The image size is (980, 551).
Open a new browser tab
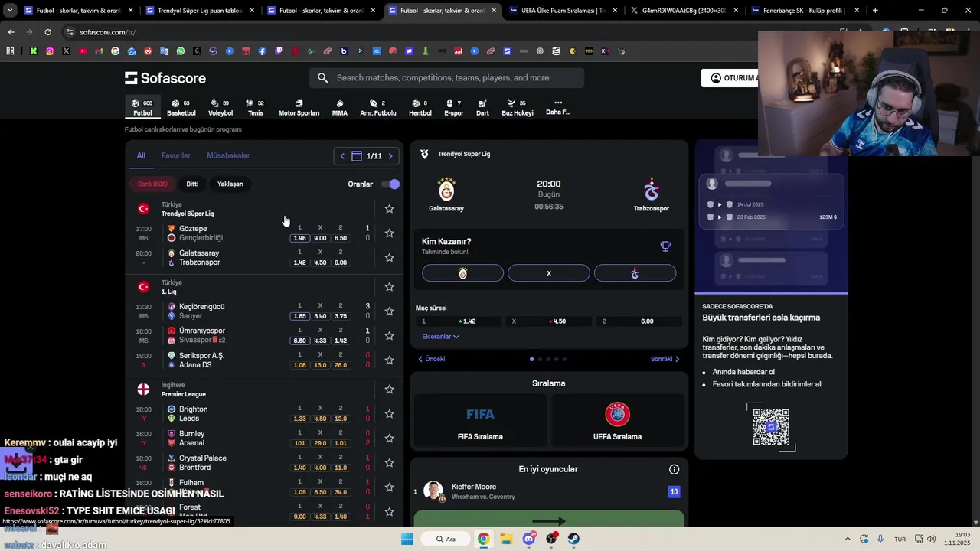[875, 11]
